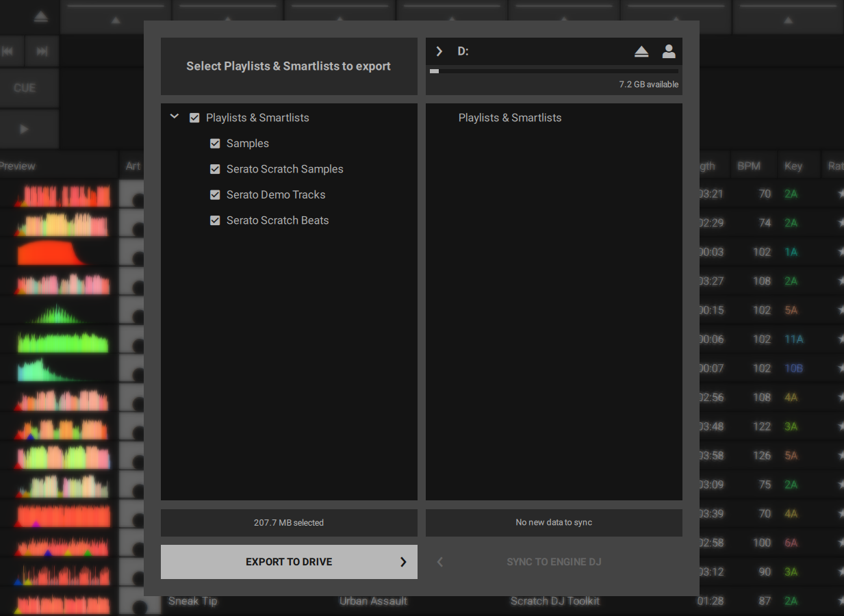Click the play button in background deck
The height and width of the screenshot is (616, 844).
(25, 129)
